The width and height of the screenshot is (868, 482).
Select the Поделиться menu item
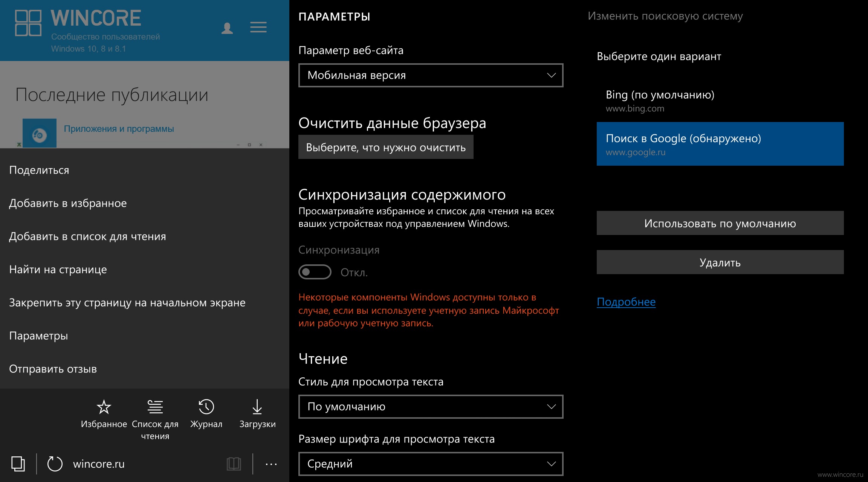coord(145,170)
